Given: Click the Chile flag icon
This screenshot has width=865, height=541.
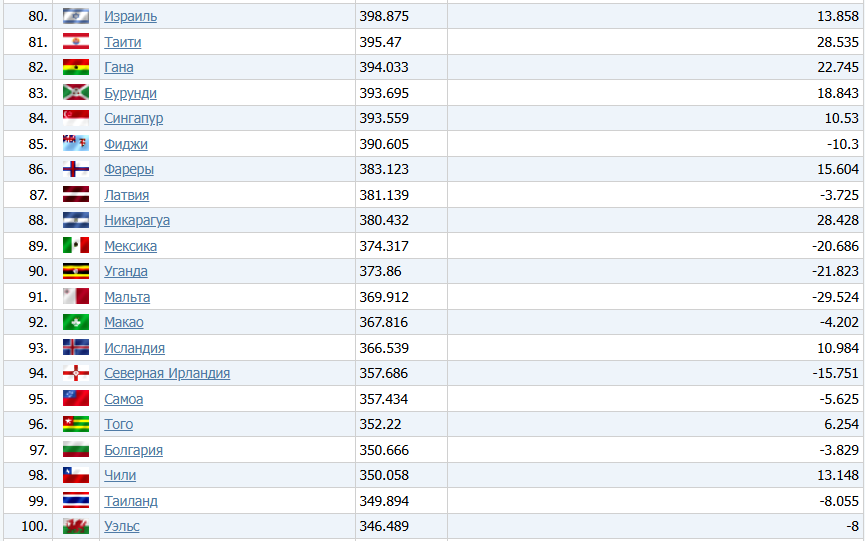Looking at the screenshot, I should [76, 475].
